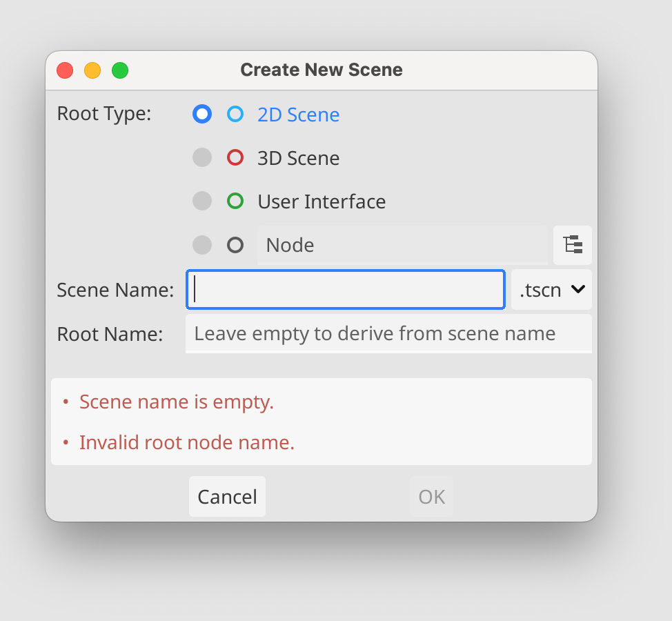Viewport: 672px width, 621px height.
Task: Click the 'Invalid root node name.' error
Action: [187, 442]
